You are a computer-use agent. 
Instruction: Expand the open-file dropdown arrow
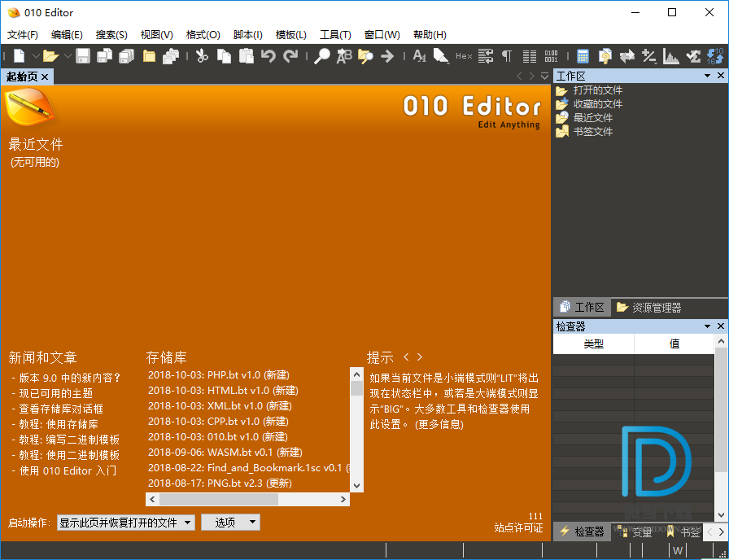click(68, 56)
